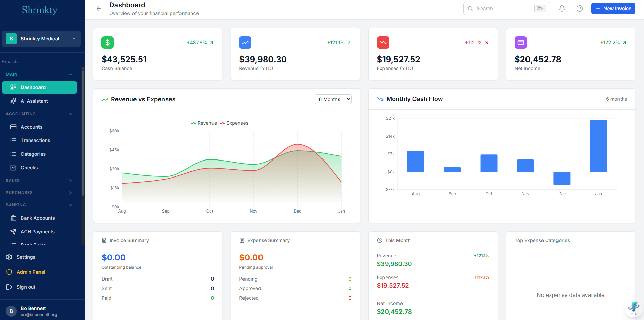Click the red Expenses trend icon

click(383, 43)
